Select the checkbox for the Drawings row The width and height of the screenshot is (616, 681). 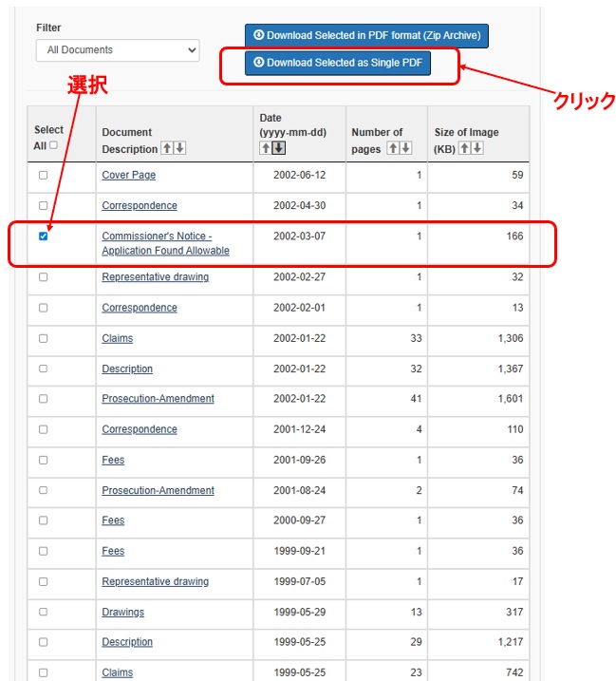43,613
